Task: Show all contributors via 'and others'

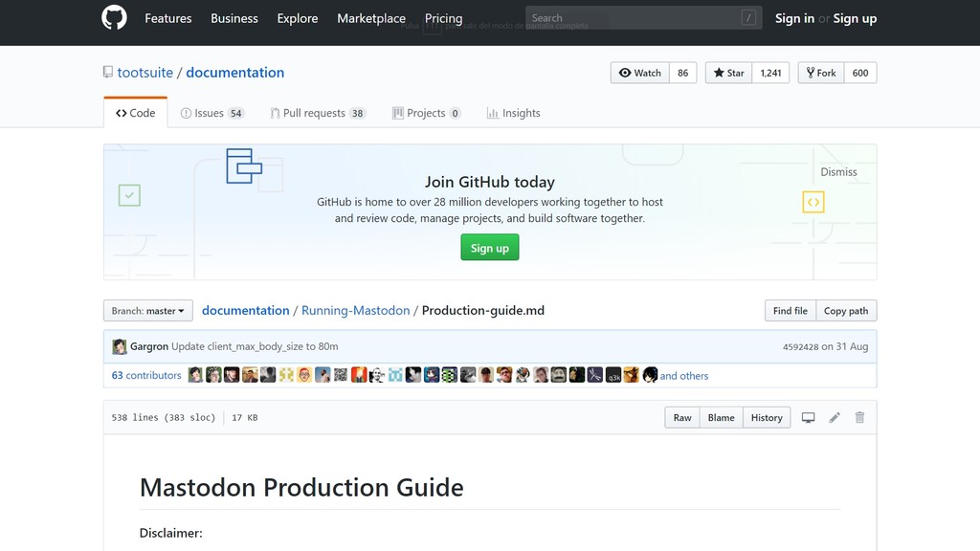Action: click(x=684, y=375)
